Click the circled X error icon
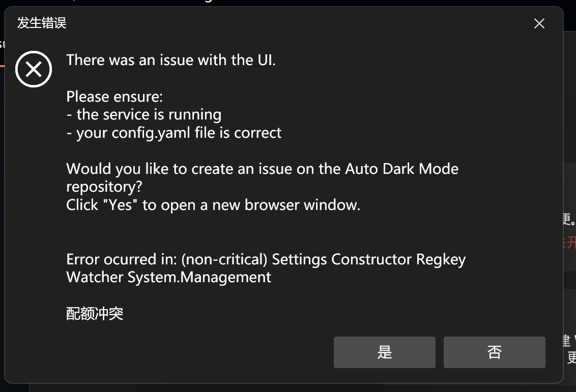This screenshot has height=392, width=576. point(34,69)
